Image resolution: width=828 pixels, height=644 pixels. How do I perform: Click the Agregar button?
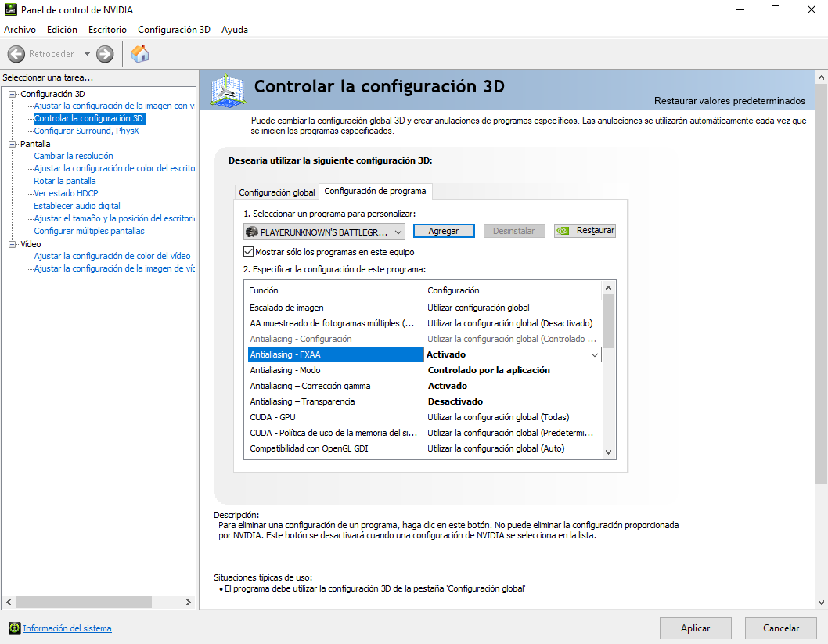click(444, 231)
